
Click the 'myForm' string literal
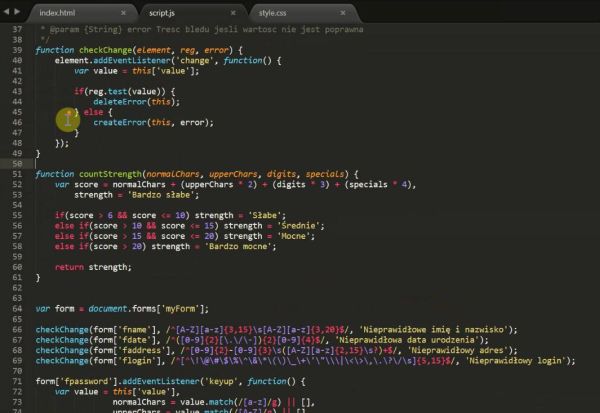tap(184, 307)
